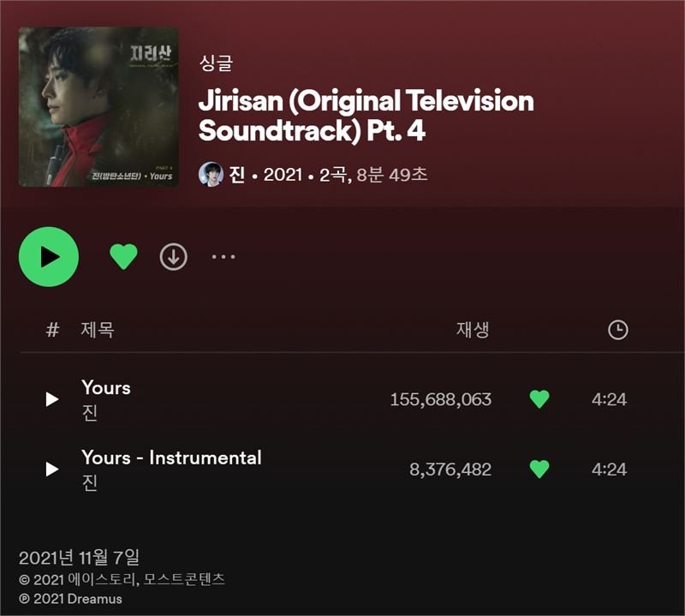Image resolution: width=685 pixels, height=616 pixels.
Task: Open the artist avatar next to 진
Action: tap(211, 174)
